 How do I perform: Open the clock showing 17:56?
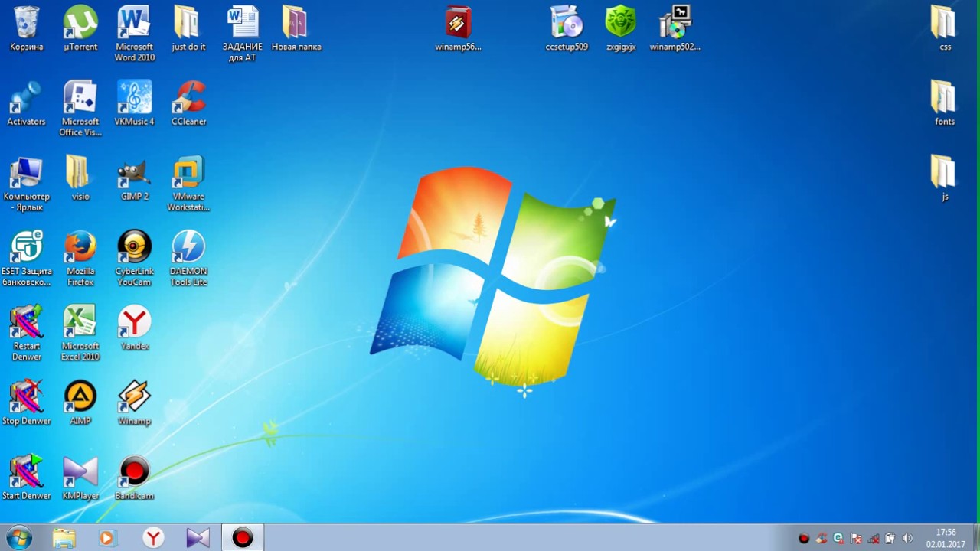coord(946,538)
